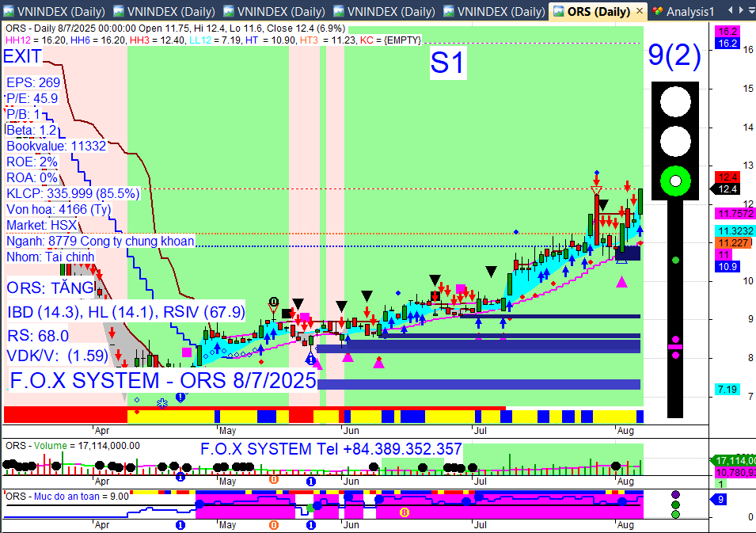Image resolution: width=756 pixels, height=533 pixels.
Task: Click the Market: HSX text
Action: click(41, 225)
